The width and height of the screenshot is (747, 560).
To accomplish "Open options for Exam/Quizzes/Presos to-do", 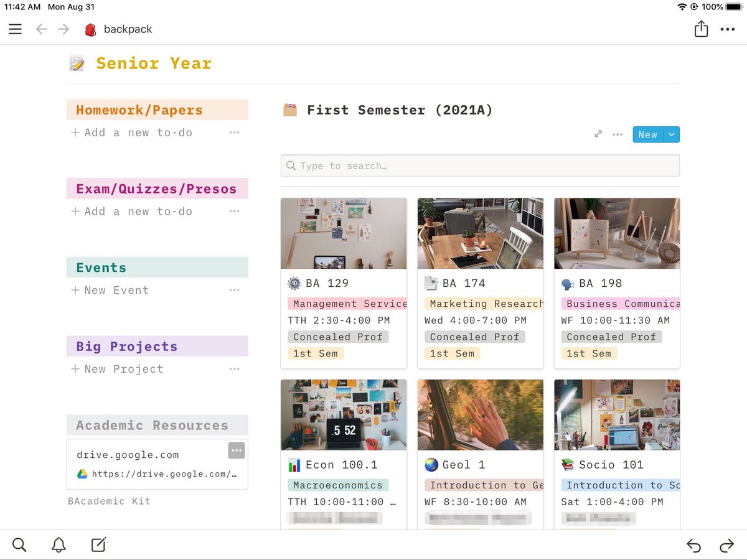I will [234, 212].
